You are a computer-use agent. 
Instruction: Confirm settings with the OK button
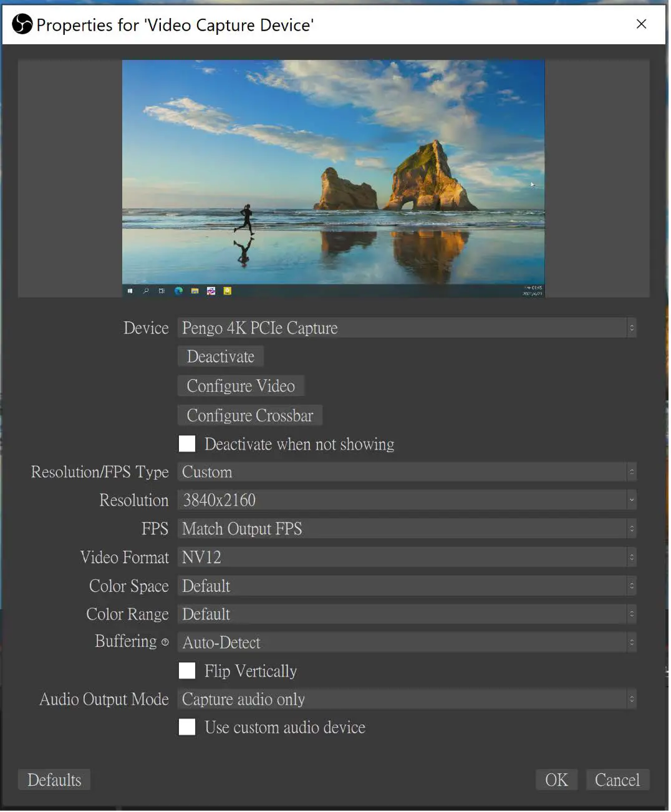coord(557,781)
